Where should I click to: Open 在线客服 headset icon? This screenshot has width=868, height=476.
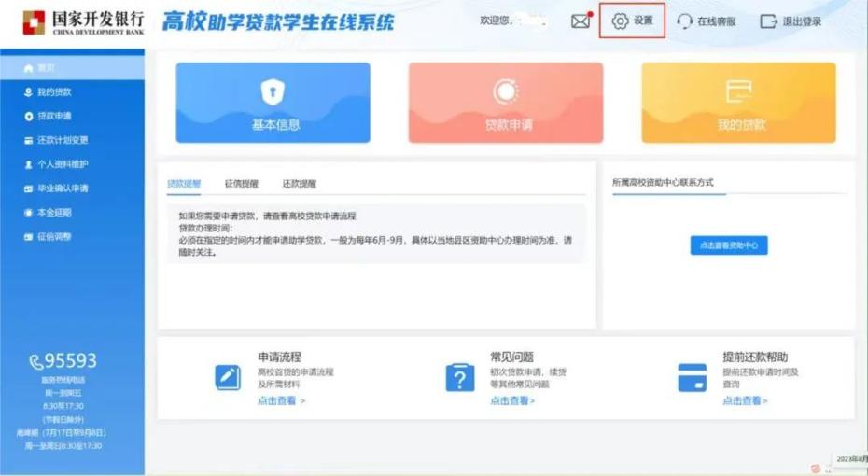[684, 21]
